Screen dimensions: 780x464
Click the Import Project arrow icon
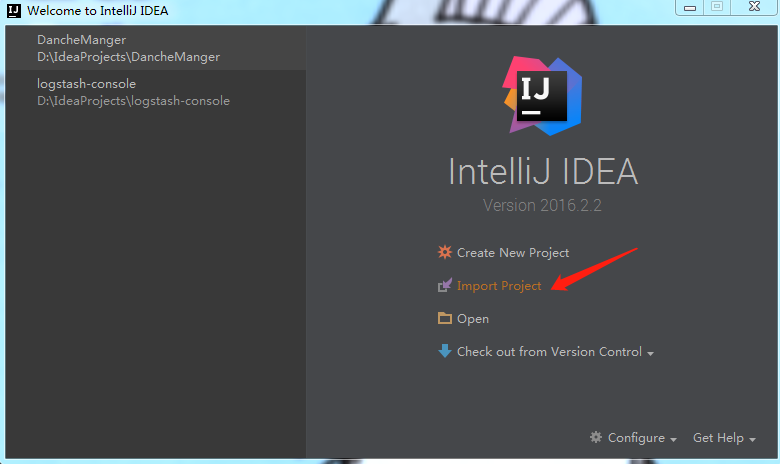point(445,285)
